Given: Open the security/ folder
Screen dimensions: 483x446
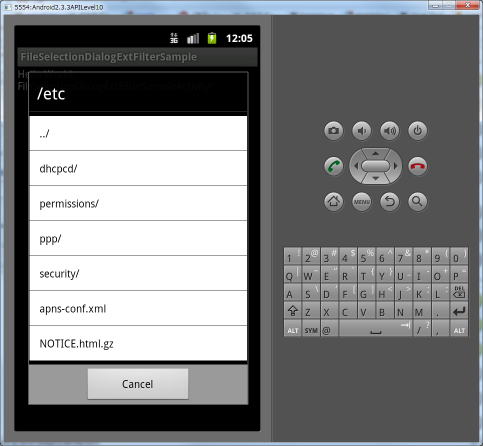Looking at the screenshot, I should 138,273.
